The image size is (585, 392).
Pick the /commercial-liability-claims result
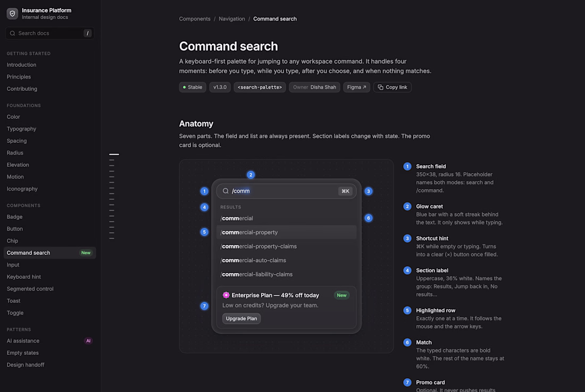coord(286,274)
